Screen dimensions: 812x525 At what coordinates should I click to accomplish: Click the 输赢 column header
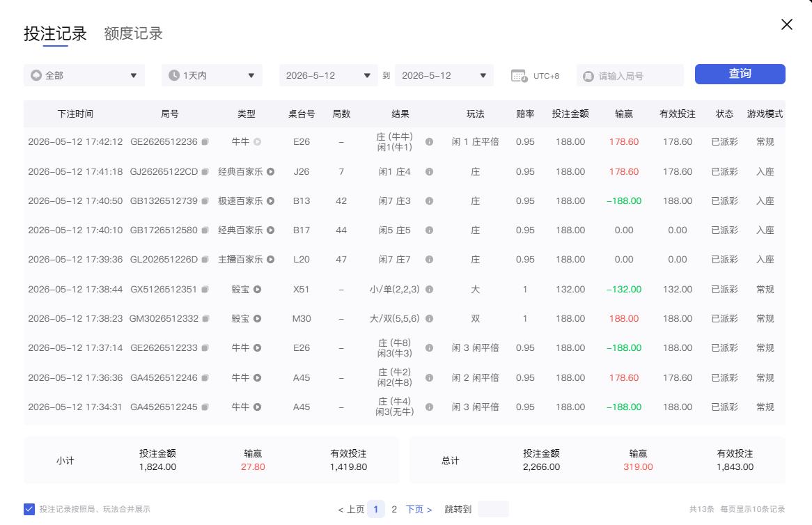point(623,114)
